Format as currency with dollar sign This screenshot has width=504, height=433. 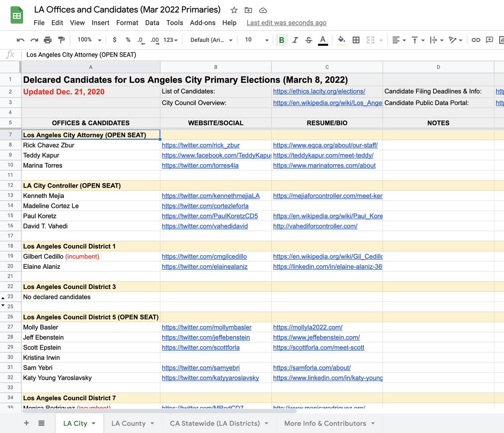point(115,40)
